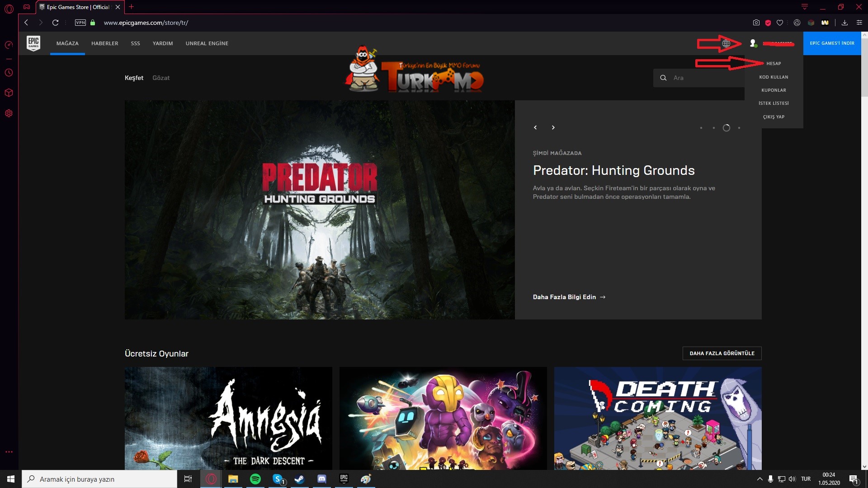Toggle the red ad blocker shield icon
Viewport: 868px width, 488px height.
click(768, 23)
